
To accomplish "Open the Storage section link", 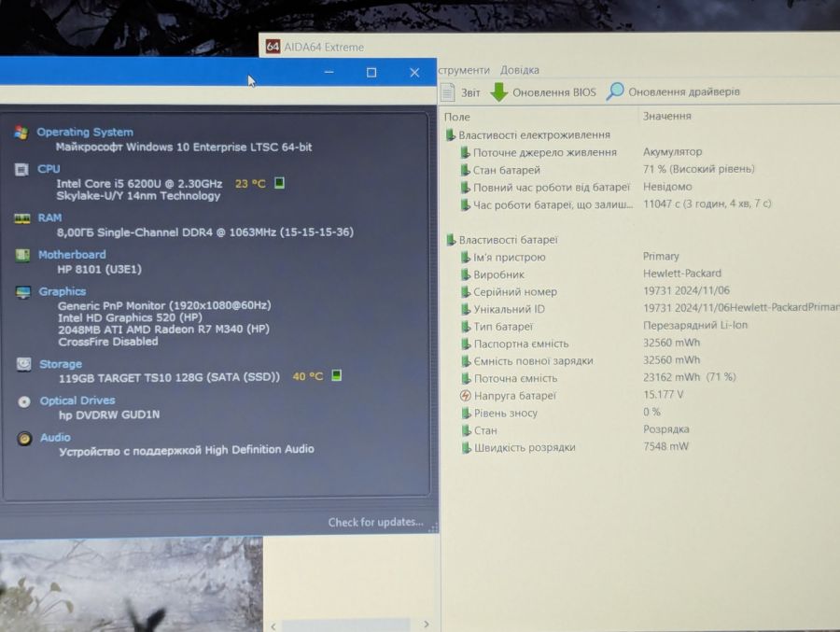I will point(61,364).
